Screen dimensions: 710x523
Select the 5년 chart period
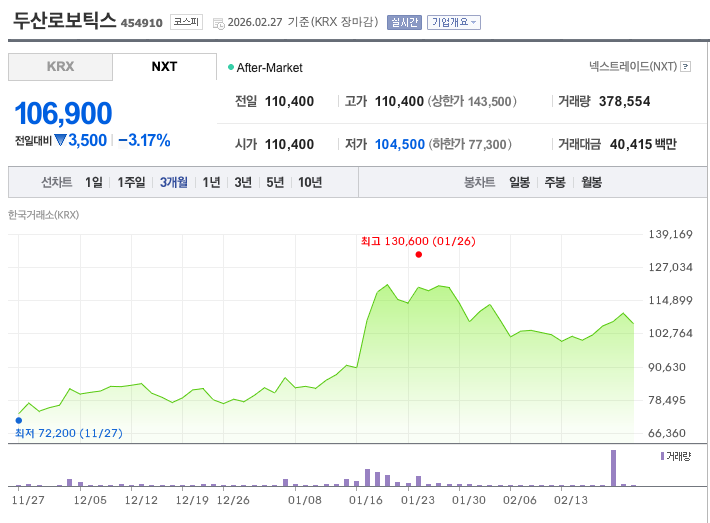275,182
